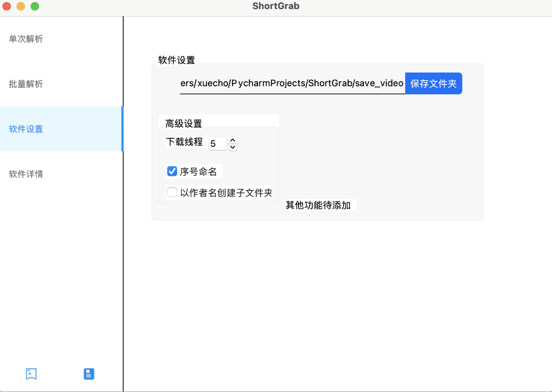Switch to the 批量解析 page
This screenshot has height=392, width=552.
tap(26, 84)
